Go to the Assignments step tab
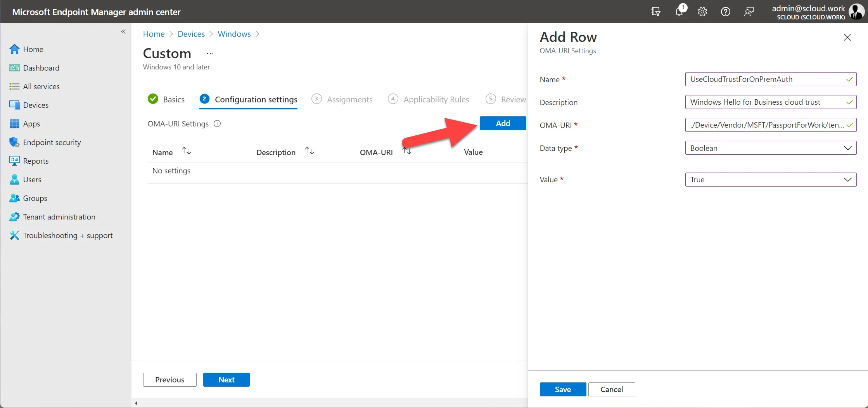 [342, 99]
